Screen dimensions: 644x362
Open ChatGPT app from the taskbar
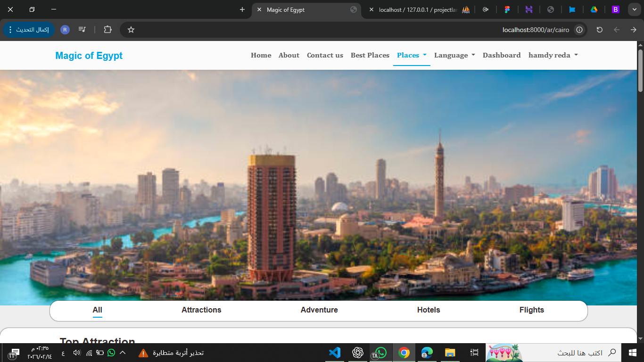[358, 353]
